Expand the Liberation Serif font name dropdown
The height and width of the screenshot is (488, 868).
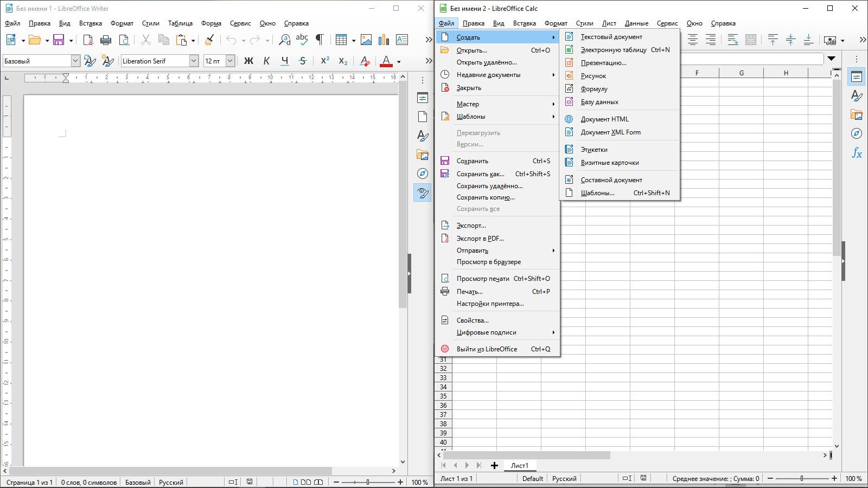click(x=194, y=61)
